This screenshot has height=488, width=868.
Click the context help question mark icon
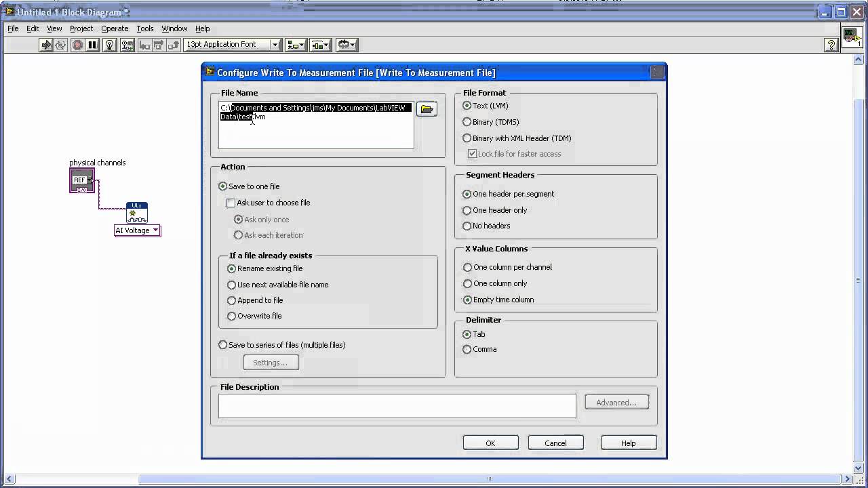(x=831, y=45)
